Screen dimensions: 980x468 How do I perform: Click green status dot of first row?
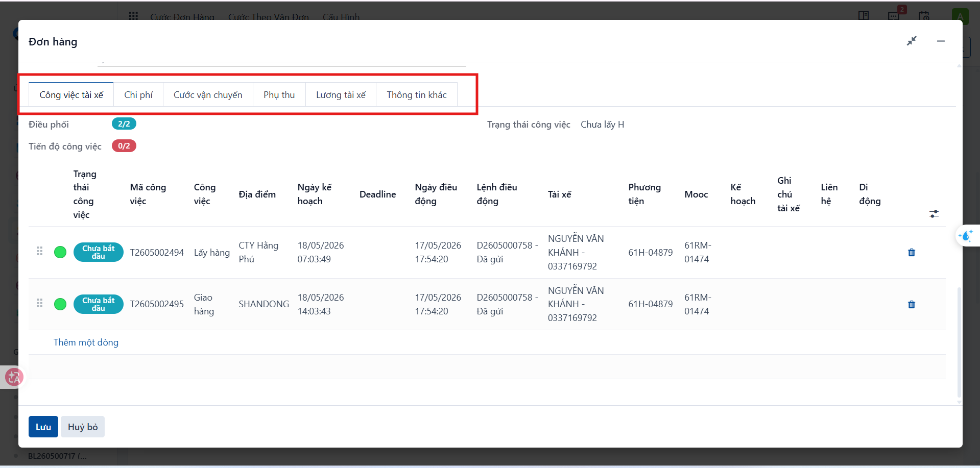(x=60, y=252)
